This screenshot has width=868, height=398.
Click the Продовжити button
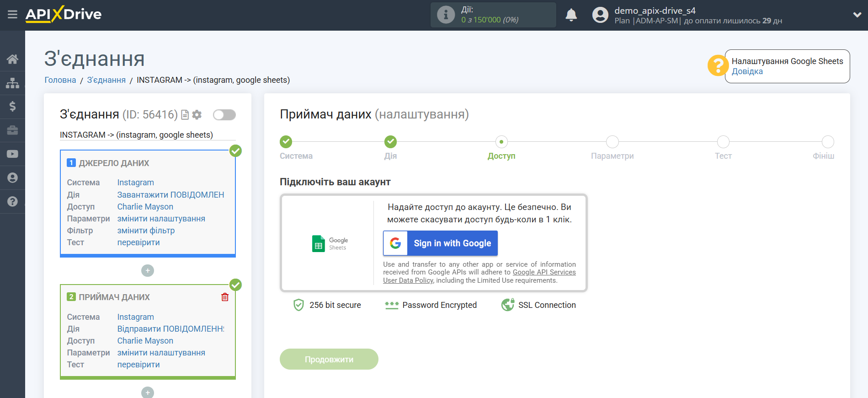(329, 360)
